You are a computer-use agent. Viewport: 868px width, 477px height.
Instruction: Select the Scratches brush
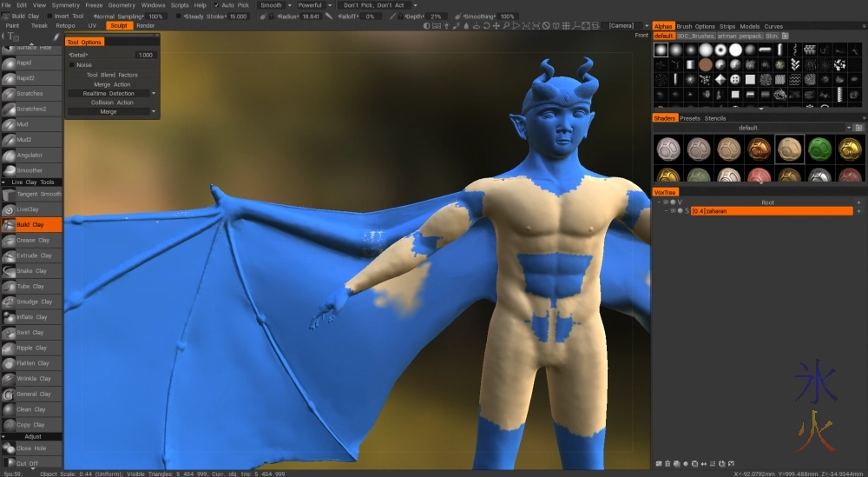[x=31, y=94]
